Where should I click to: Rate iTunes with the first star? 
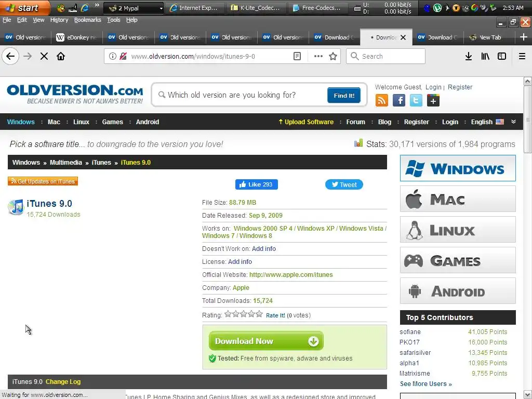point(228,314)
